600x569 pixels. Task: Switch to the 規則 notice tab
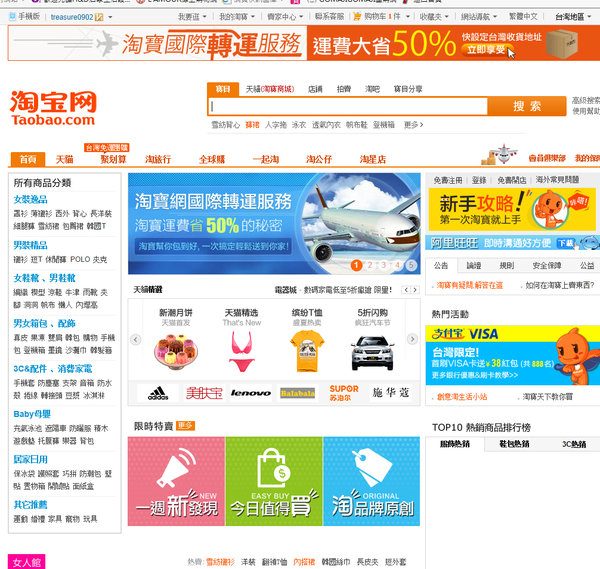507,266
